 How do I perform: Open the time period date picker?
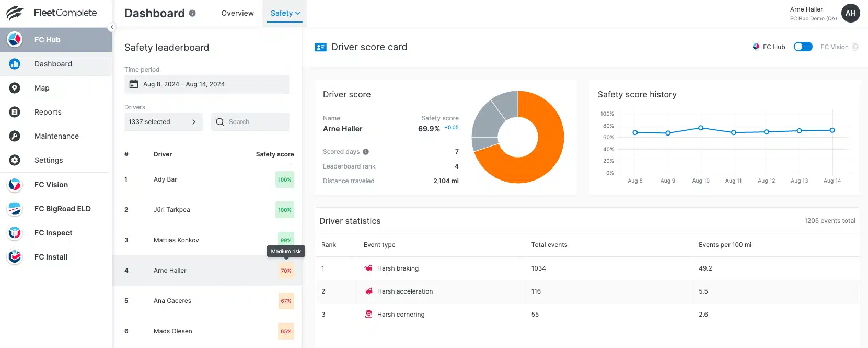coord(206,84)
